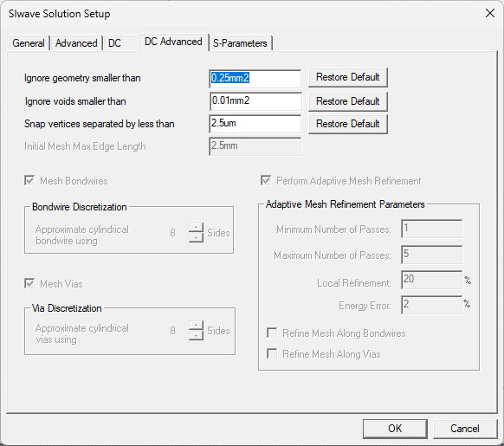Click the Maximum Number of Passes field
Screen dimensions: 504x446
click(431, 255)
